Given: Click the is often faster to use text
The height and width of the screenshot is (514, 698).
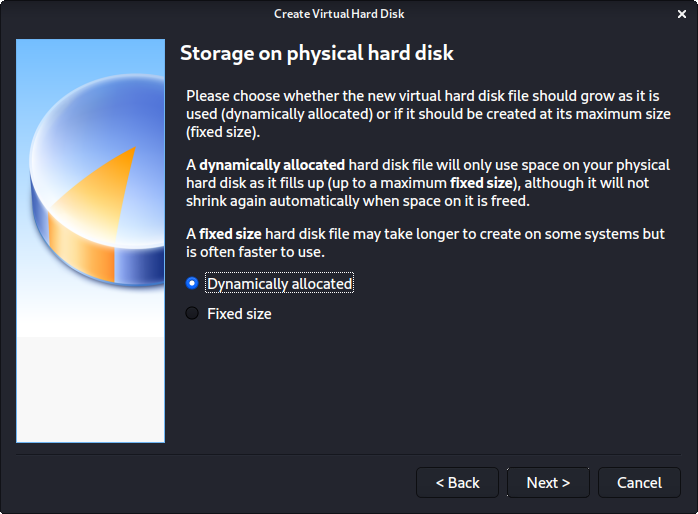Looking at the screenshot, I should point(255,252).
